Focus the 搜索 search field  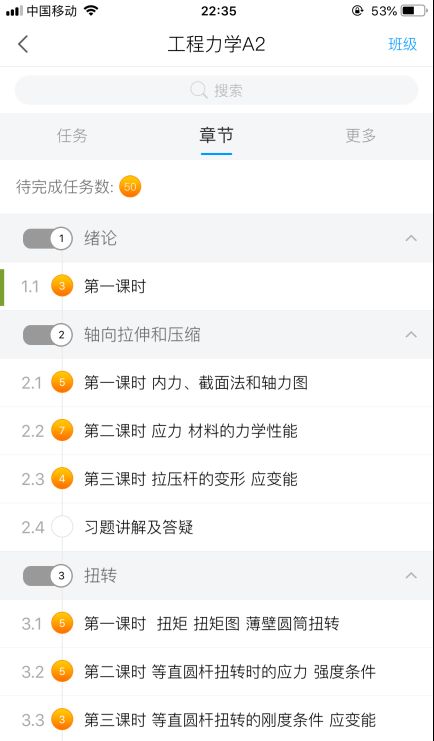(217, 90)
